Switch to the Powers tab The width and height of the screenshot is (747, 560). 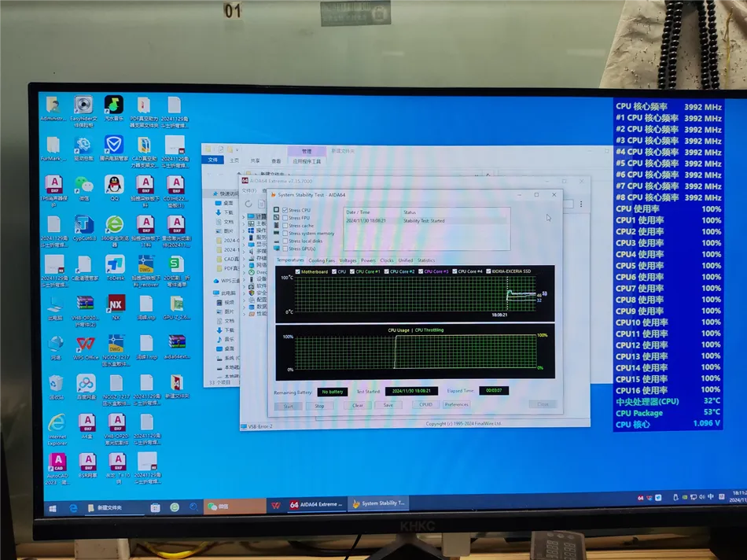(368, 260)
